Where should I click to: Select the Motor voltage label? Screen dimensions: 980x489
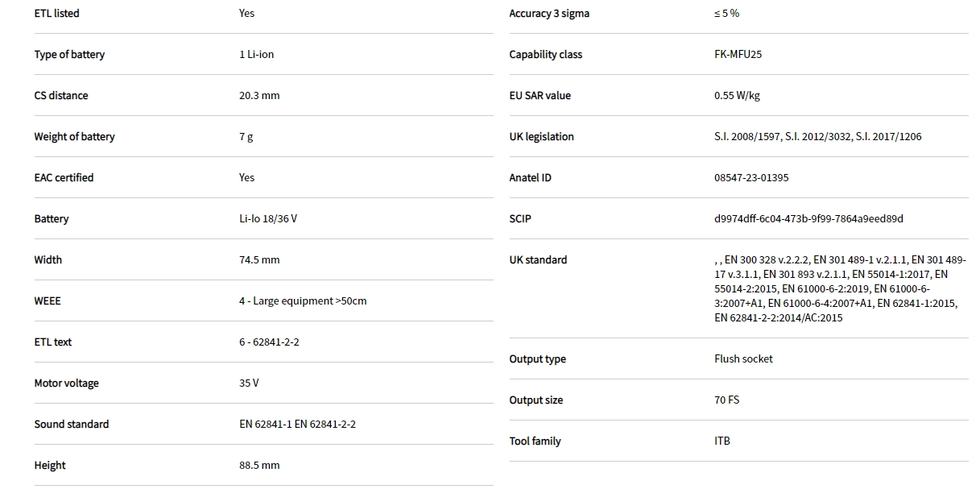(x=66, y=383)
